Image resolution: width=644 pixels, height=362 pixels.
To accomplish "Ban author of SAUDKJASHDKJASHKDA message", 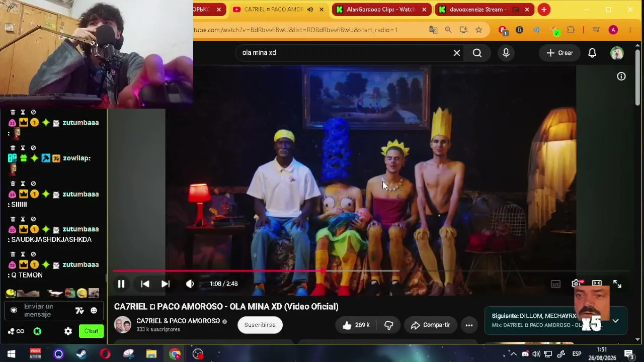I will [x=33, y=219].
